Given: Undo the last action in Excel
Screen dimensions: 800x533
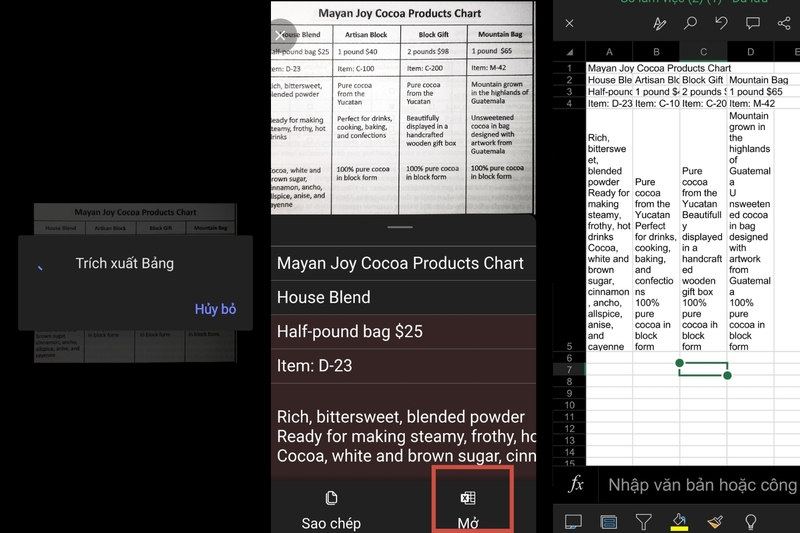Looking at the screenshot, I should 721,23.
